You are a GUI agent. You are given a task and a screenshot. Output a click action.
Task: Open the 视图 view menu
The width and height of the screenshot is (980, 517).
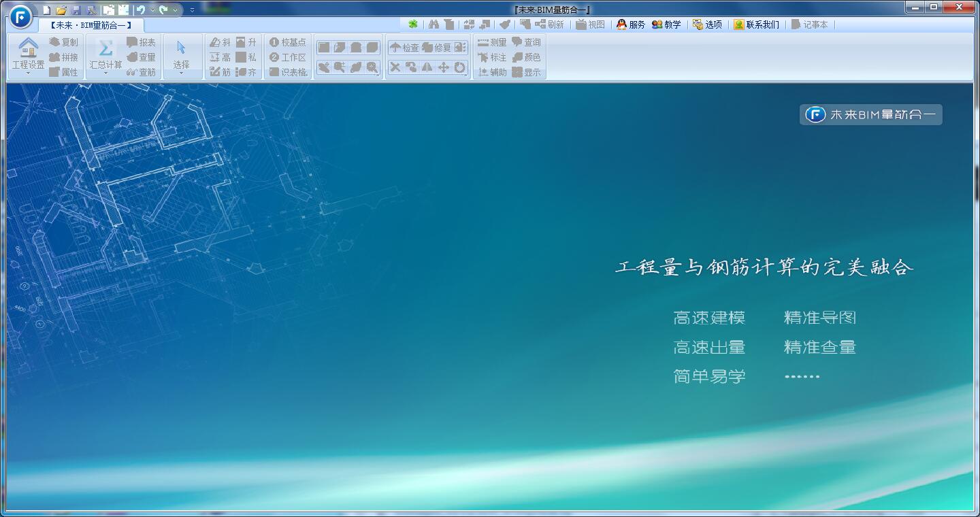point(590,24)
